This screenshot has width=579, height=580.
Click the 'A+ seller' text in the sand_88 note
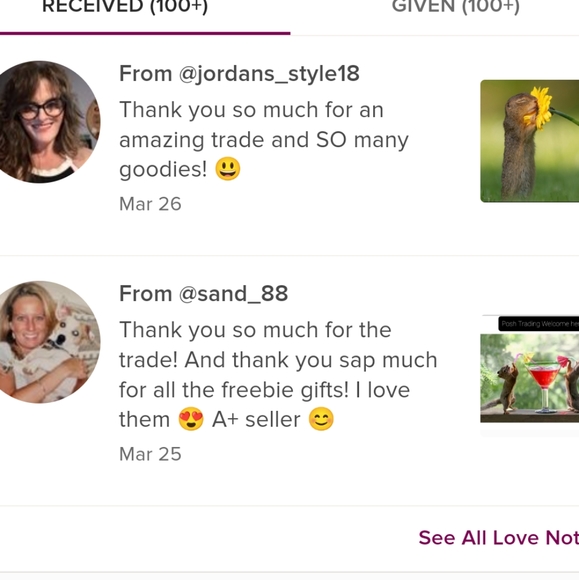coord(256,420)
